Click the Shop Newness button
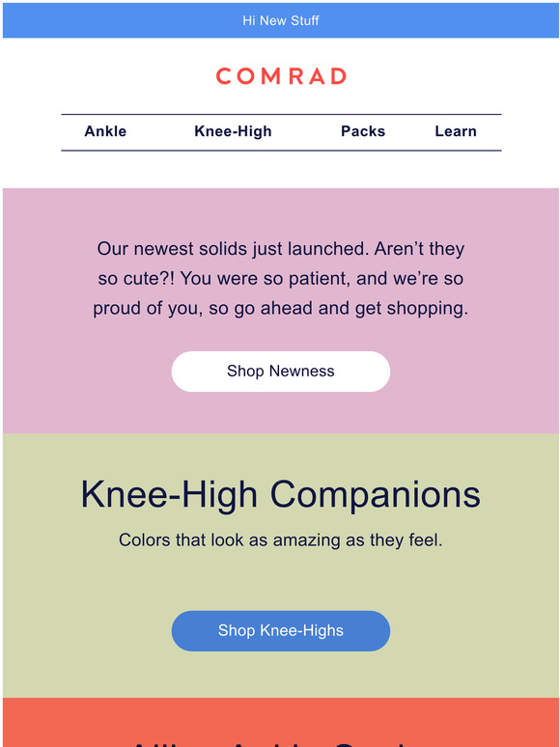The height and width of the screenshot is (747, 560). (281, 372)
